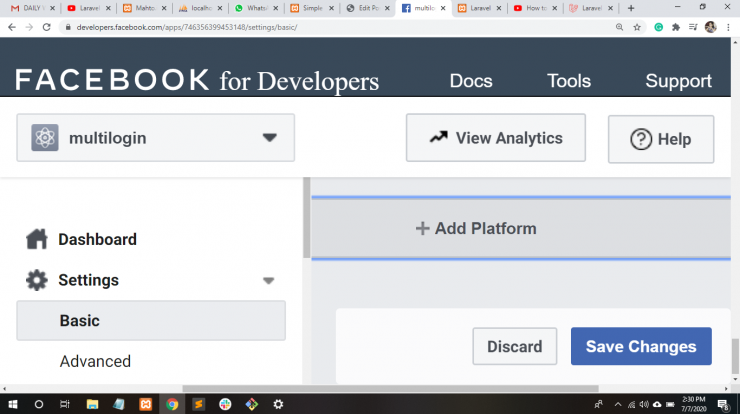Image resolution: width=740 pixels, height=414 pixels.
Task: Select Advanced settings in sidebar
Action: (95, 361)
